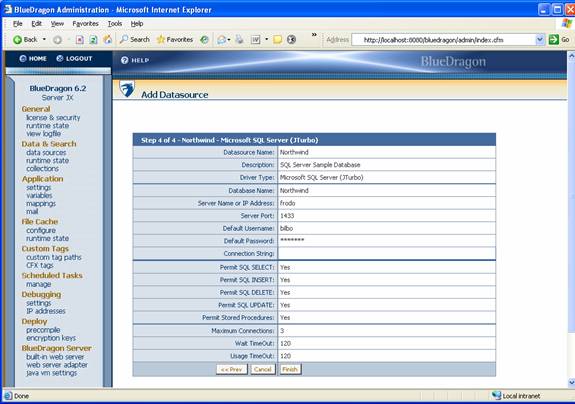This screenshot has height=404, width=575.
Task: Open encryption keys link
Action: tap(51, 338)
